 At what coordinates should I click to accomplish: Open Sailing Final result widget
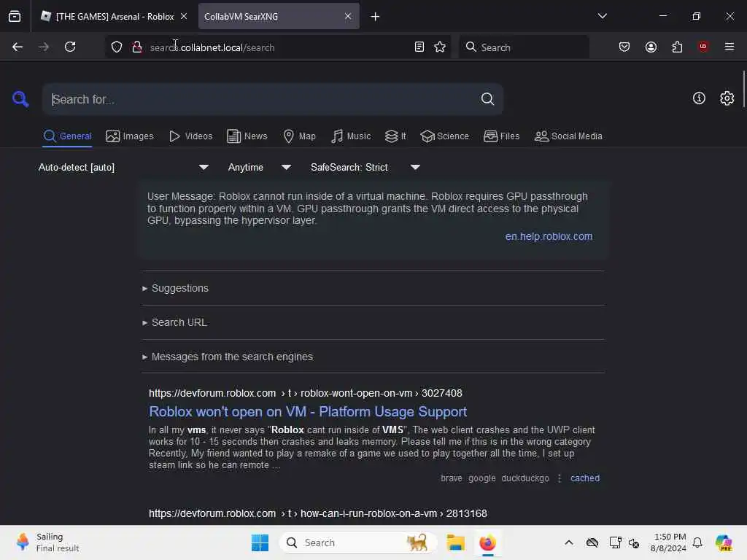47,542
